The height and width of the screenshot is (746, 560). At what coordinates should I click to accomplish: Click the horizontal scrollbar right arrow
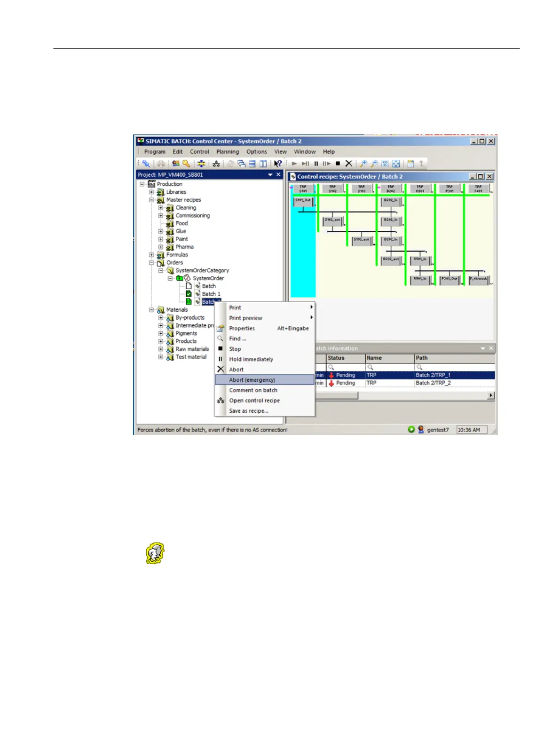click(x=491, y=395)
